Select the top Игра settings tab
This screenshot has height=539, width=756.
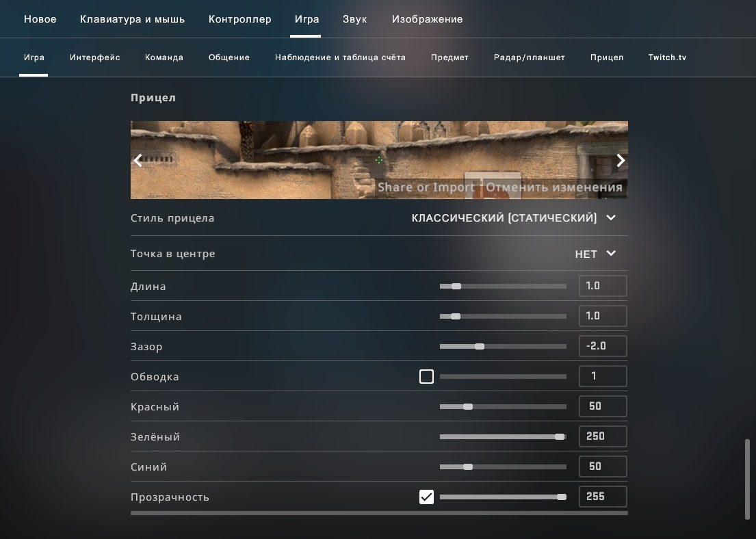click(x=307, y=19)
